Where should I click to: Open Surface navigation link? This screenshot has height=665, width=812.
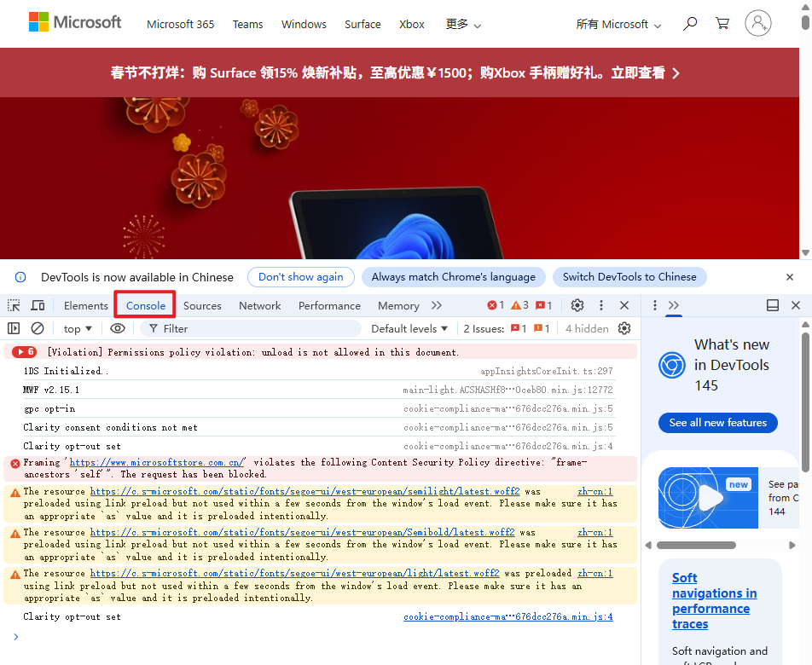coord(362,25)
